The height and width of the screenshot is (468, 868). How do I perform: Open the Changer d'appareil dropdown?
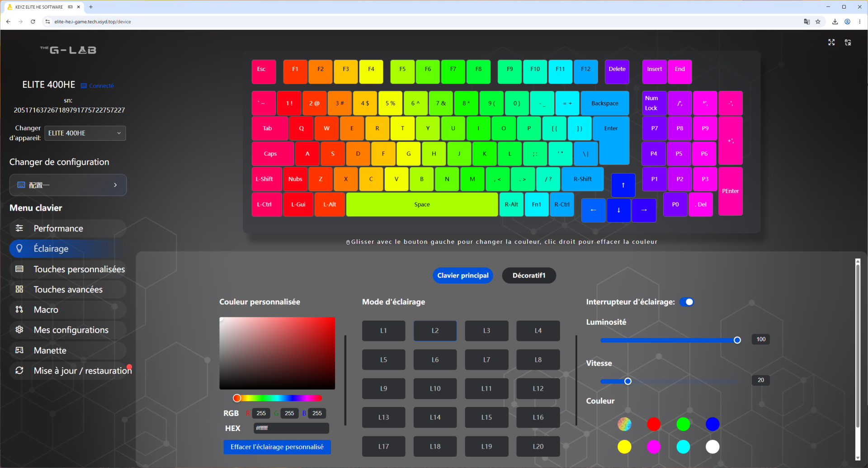(85, 133)
